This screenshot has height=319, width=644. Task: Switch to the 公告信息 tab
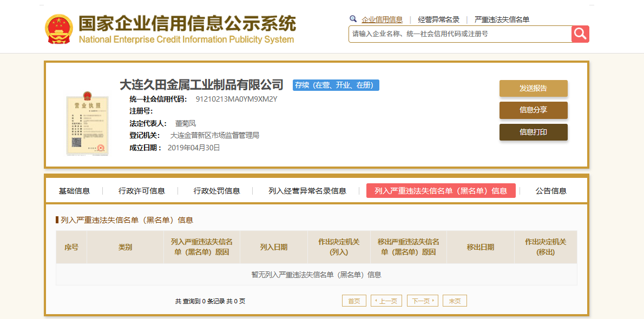(x=551, y=191)
